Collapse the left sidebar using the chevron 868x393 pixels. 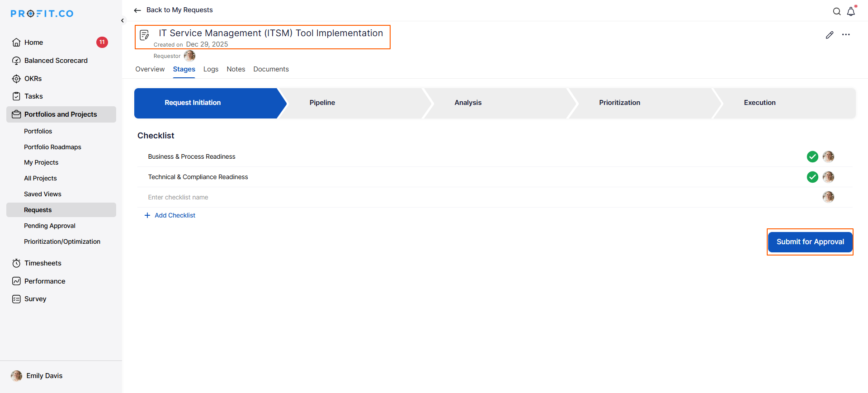pos(122,20)
